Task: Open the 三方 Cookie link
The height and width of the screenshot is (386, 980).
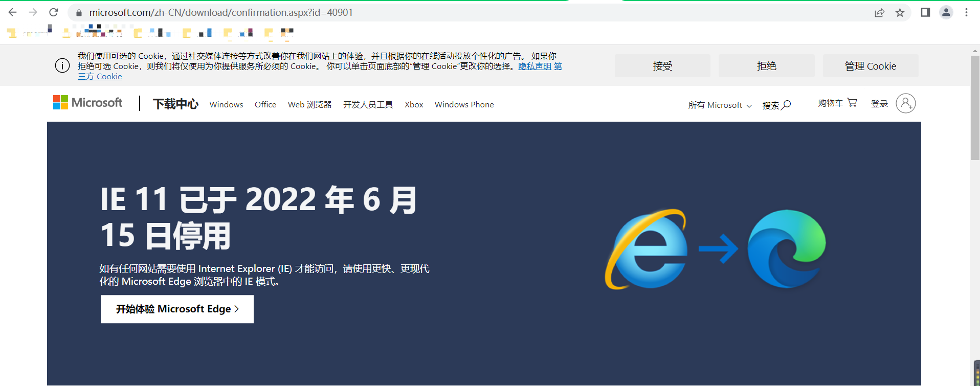Action: (x=100, y=77)
